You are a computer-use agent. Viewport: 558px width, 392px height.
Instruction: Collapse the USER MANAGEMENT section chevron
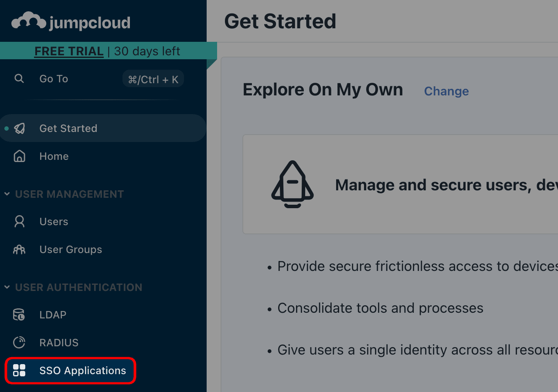pyautogui.click(x=7, y=194)
